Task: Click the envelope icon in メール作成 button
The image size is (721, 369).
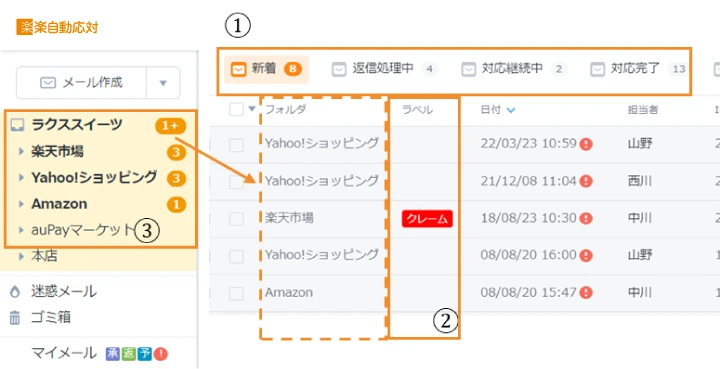Action: click(x=48, y=83)
